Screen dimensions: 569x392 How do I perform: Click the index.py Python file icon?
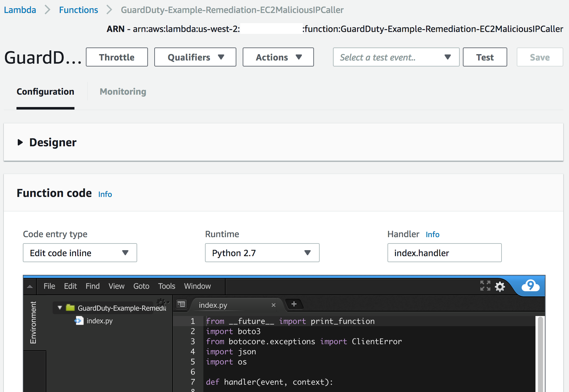(x=79, y=321)
